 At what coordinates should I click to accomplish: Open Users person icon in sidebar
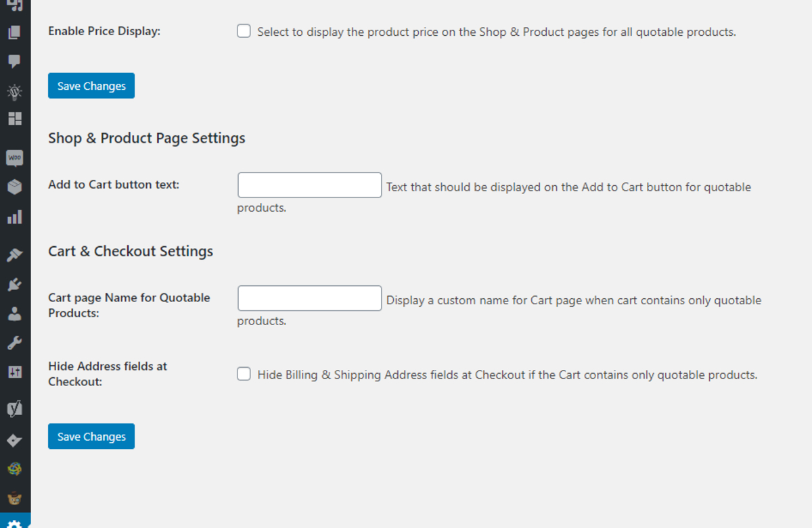pos(14,314)
